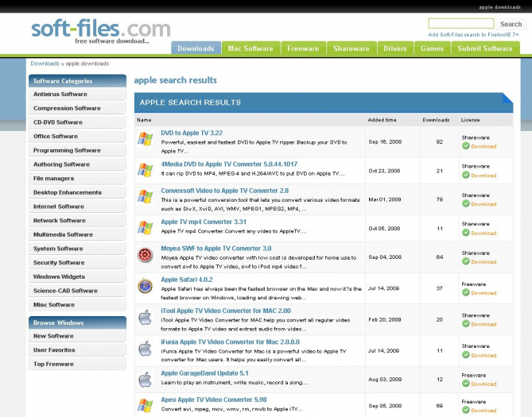Click Windows icon beside 4Media DVD to Apple TV Converter
The height and width of the screenshot is (417, 532).
pos(145,170)
